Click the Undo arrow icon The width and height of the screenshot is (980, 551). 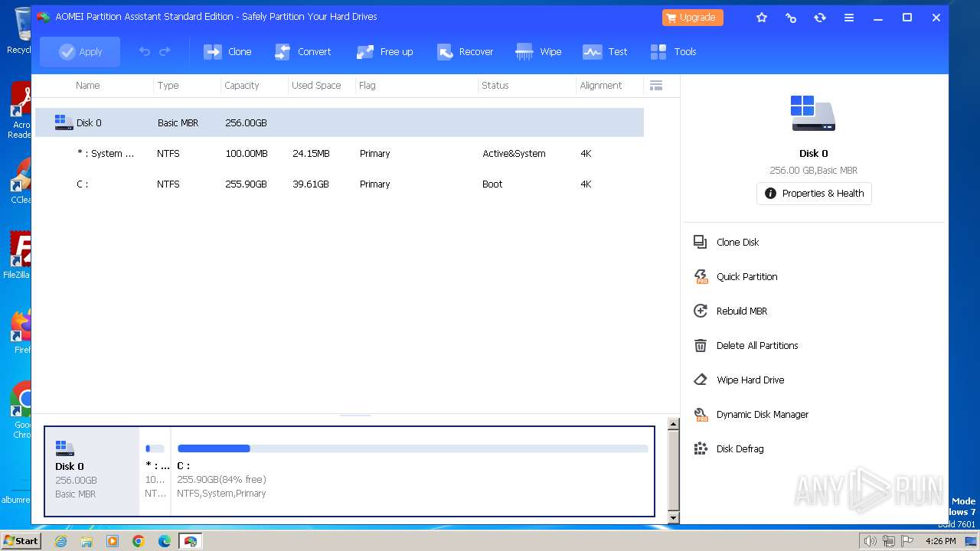(x=144, y=51)
